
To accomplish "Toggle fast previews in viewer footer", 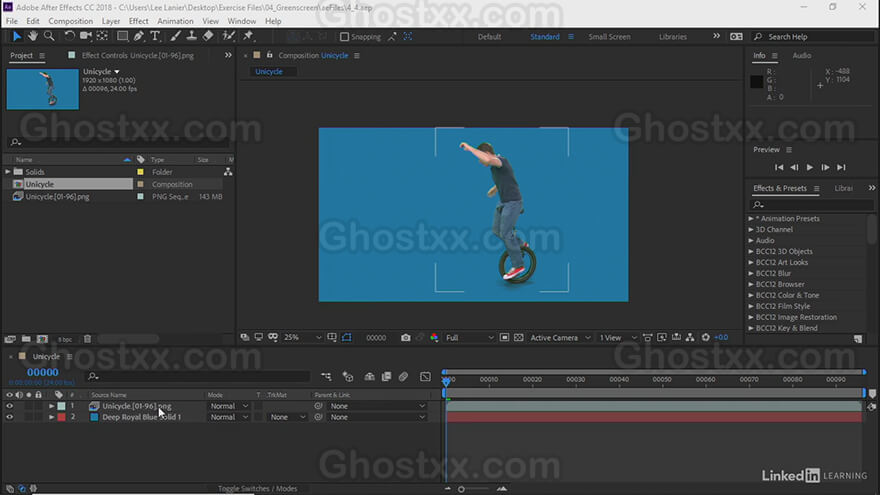I will coord(662,337).
